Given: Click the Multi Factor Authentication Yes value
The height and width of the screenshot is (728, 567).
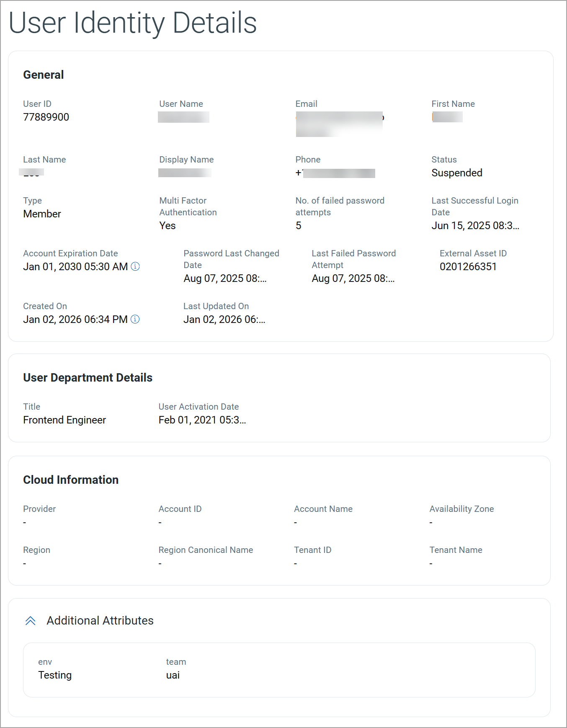Looking at the screenshot, I should pyautogui.click(x=168, y=226).
